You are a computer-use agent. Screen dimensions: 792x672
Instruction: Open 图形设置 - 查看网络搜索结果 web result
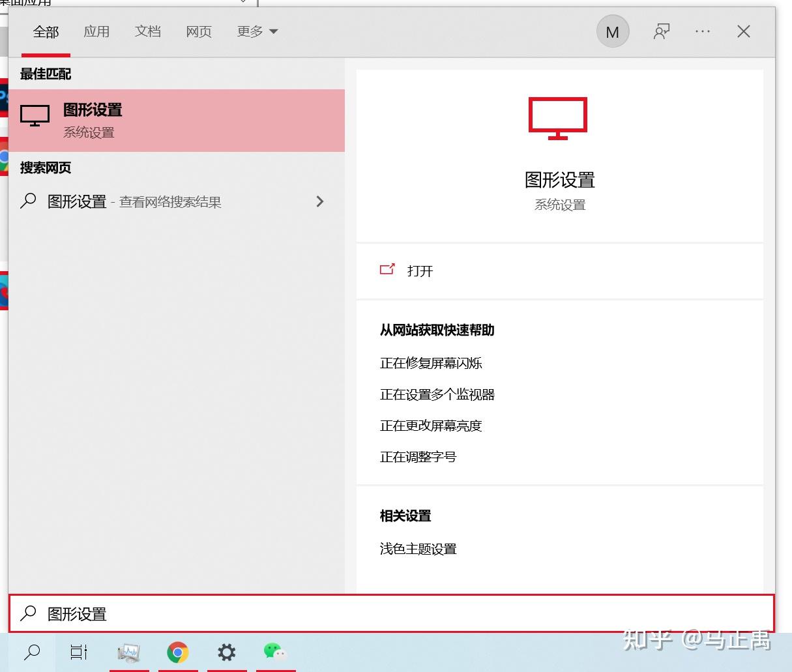[x=177, y=202]
